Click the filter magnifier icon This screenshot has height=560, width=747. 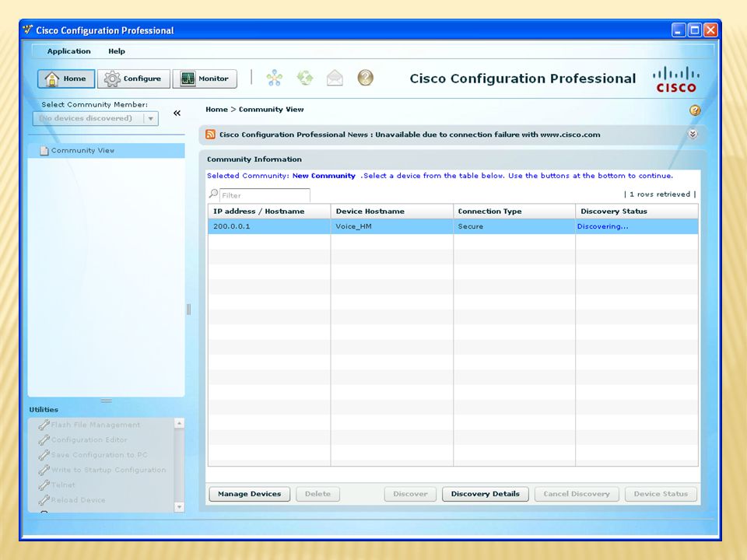pos(213,194)
